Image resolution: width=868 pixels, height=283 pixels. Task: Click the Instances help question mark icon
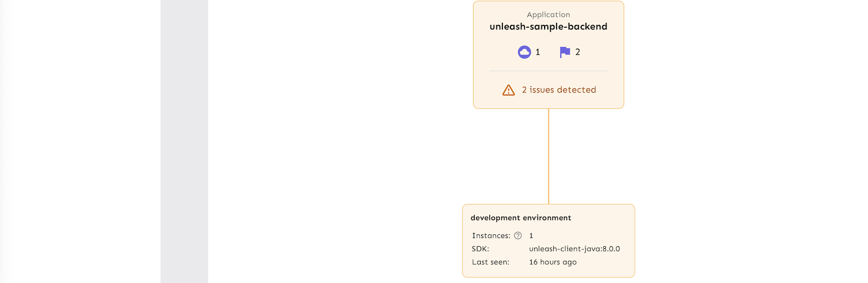click(x=518, y=236)
